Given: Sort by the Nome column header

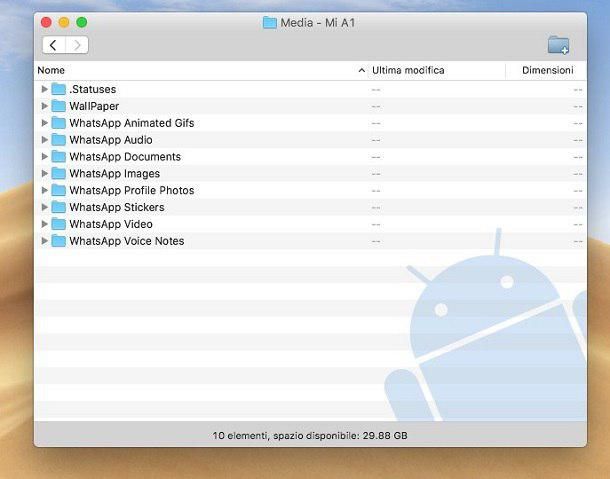Looking at the screenshot, I should point(51,70).
